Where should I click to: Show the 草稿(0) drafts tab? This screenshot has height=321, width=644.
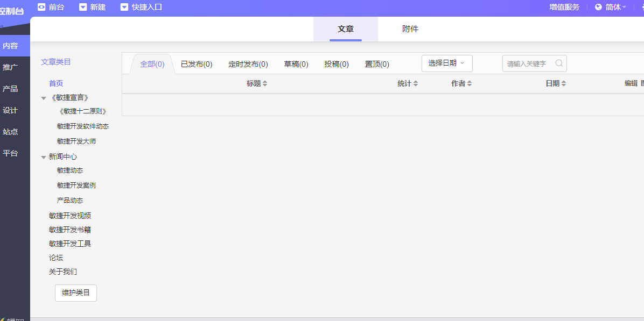tap(296, 64)
